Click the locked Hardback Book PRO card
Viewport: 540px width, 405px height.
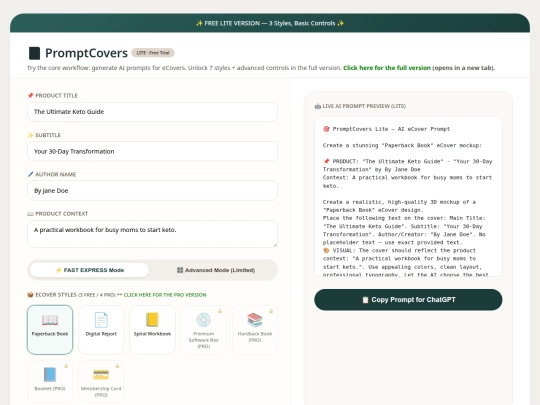(x=255, y=330)
